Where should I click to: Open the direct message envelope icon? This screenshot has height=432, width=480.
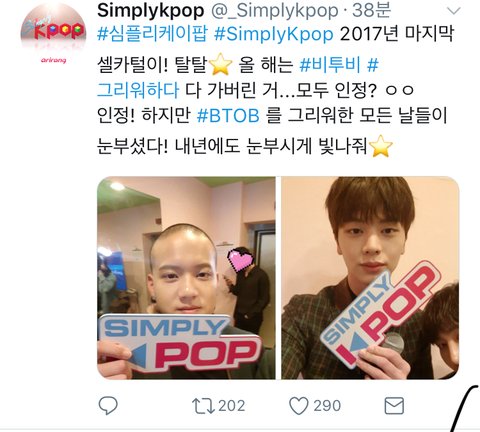click(394, 406)
